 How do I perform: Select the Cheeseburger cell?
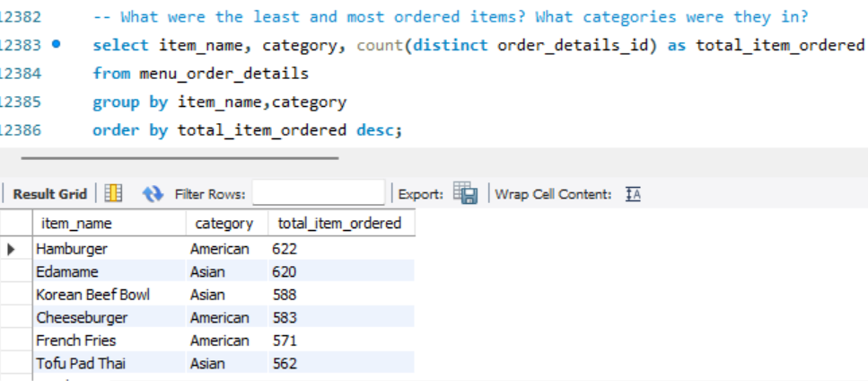coord(110,317)
